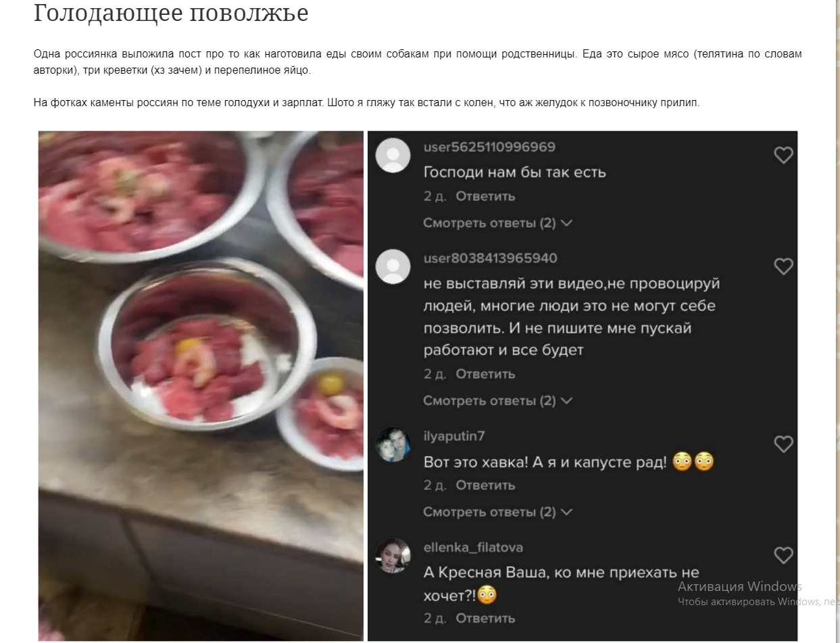The height and width of the screenshot is (643, 840).
Task: Reply to user5625110996969's comment
Action: (x=485, y=196)
